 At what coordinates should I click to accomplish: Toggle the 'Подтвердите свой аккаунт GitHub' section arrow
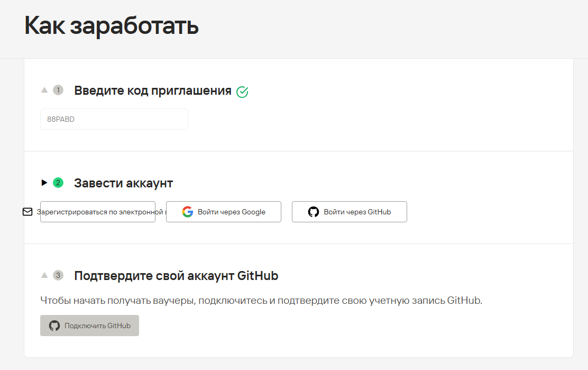point(44,275)
